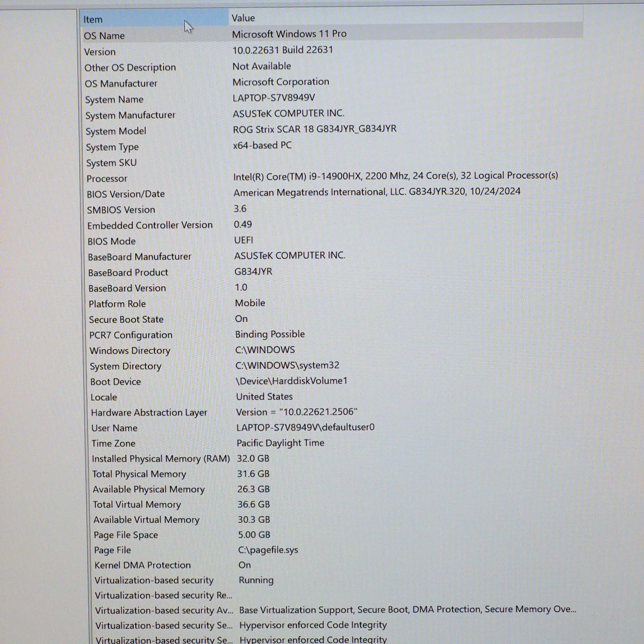Select the System Name row label
The width and height of the screenshot is (644, 644).
pyautogui.click(x=114, y=100)
